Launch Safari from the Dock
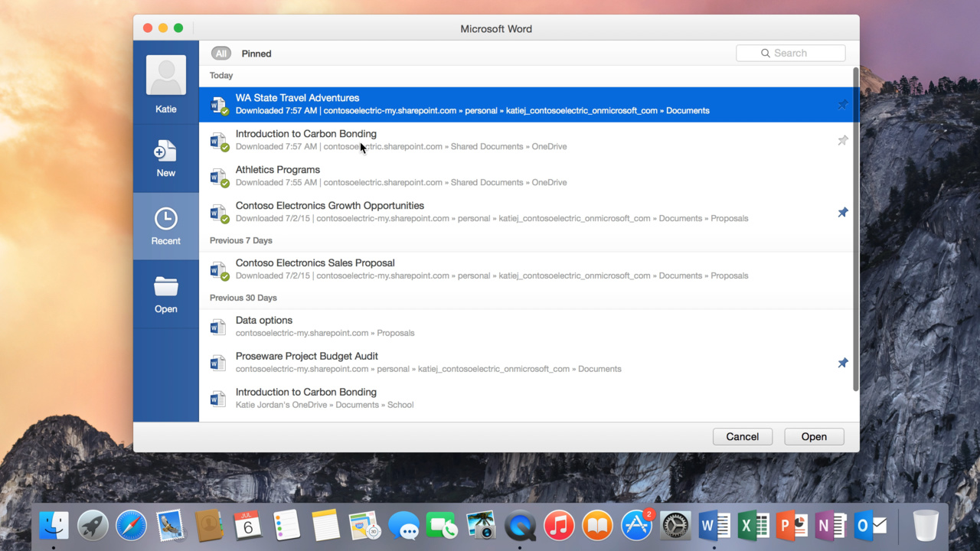The width and height of the screenshot is (980, 551). pyautogui.click(x=132, y=526)
